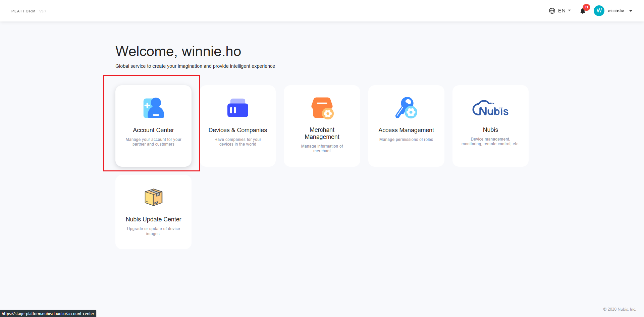Open the Nubis Update Center box icon

154,197
